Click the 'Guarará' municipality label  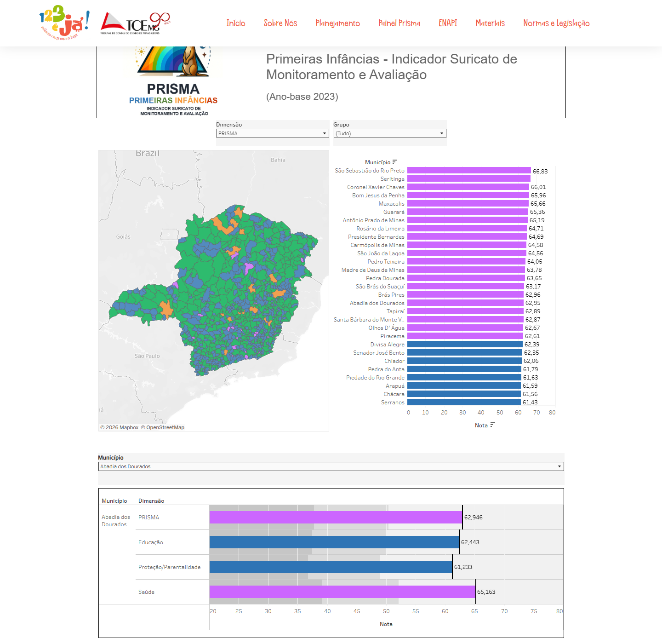pyautogui.click(x=394, y=212)
